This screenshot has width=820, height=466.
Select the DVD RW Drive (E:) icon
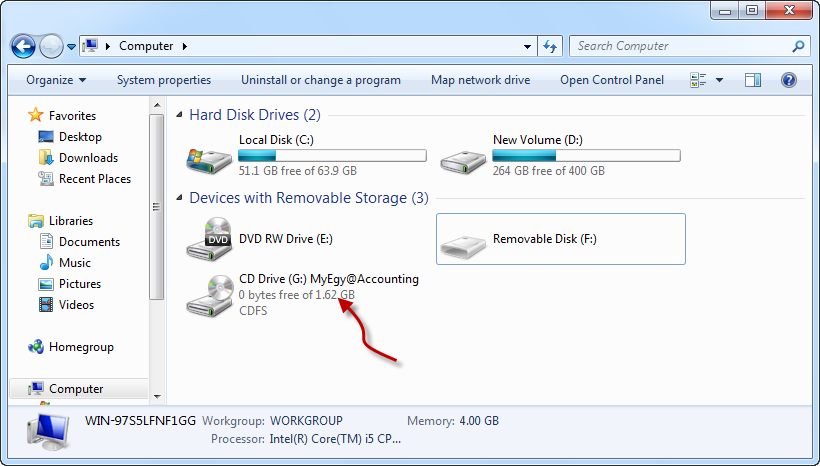click(209, 239)
